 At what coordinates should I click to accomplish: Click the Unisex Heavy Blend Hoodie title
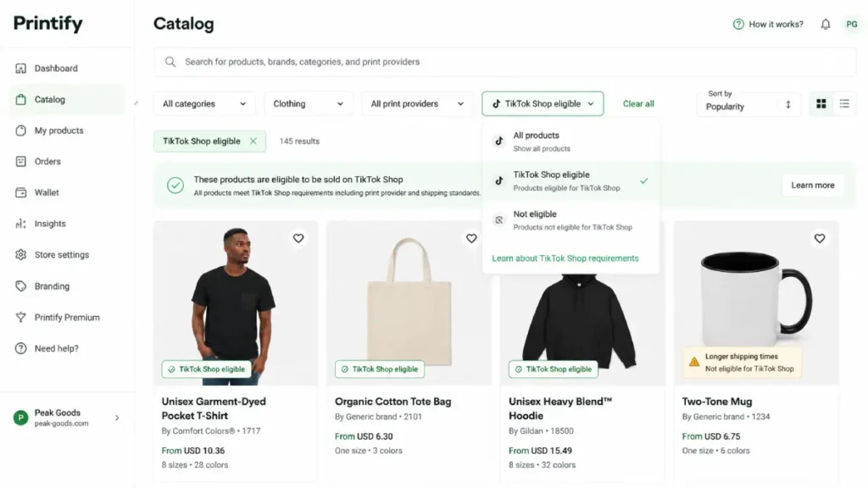[x=560, y=408]
